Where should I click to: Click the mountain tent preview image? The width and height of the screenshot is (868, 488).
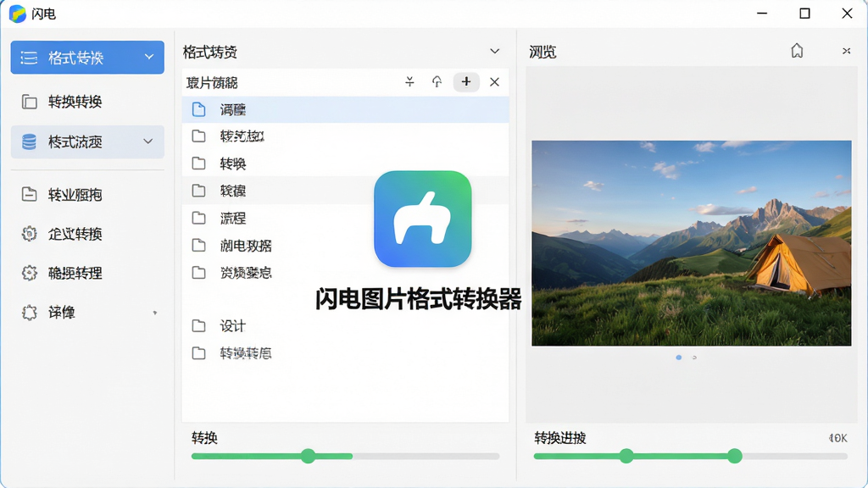(x=692, y=243)
